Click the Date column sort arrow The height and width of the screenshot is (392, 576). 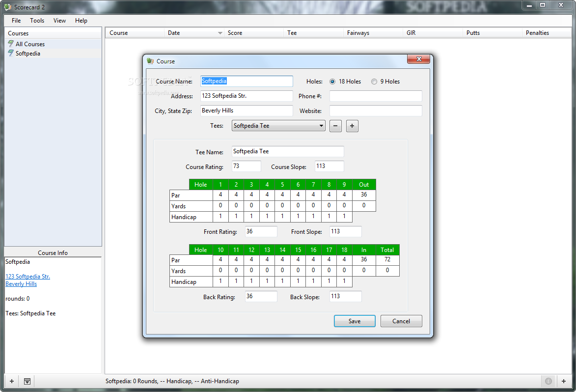click(x=220, y=33)
